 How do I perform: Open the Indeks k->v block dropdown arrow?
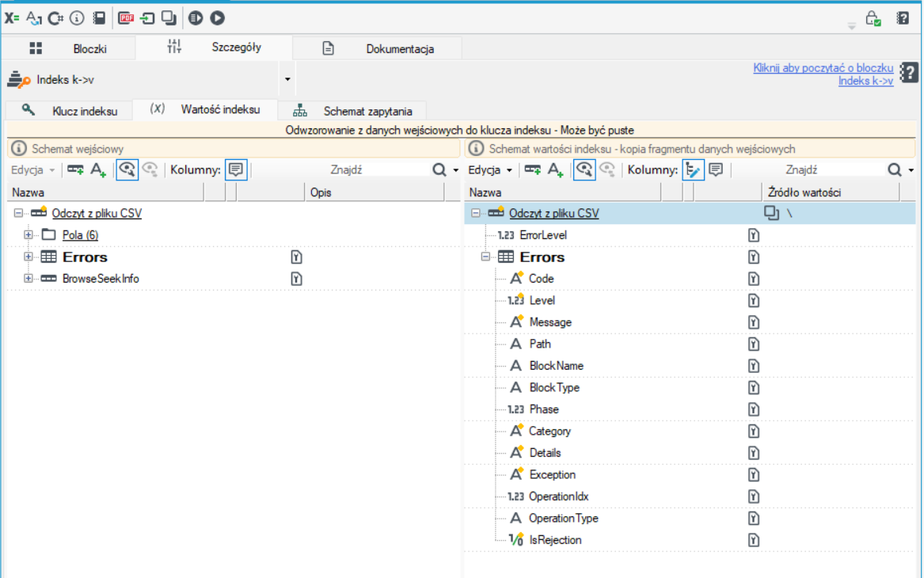[287, 79]
